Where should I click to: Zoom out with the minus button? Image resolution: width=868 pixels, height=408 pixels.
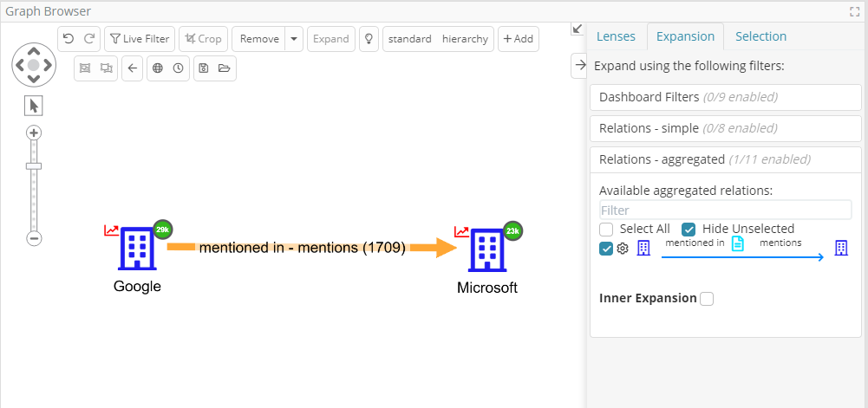coord(34,239)
